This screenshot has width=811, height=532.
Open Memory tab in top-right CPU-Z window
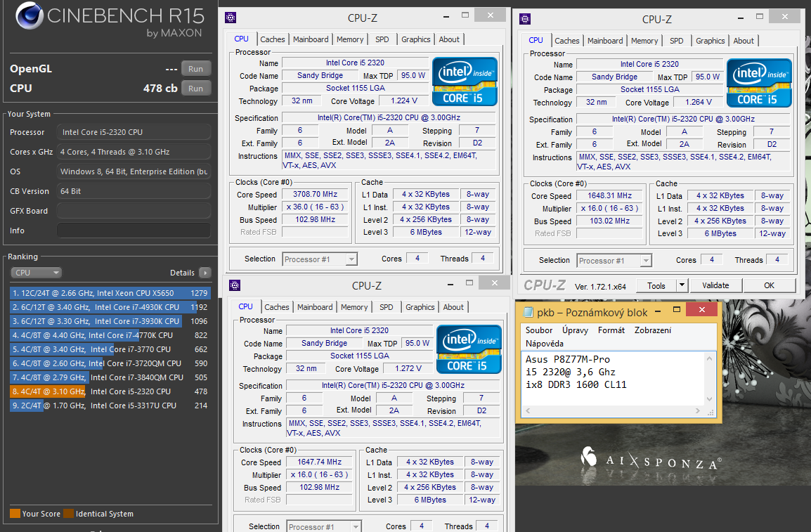[644, 41]
